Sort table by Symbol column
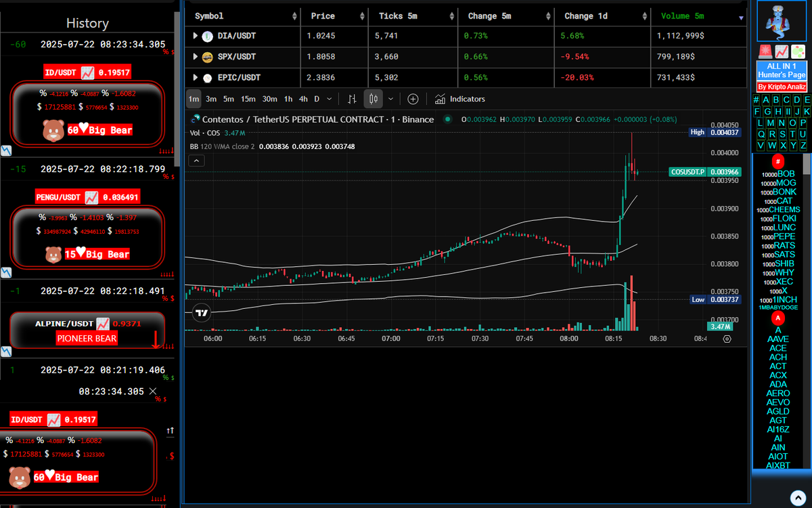The width and height of the screenshot is (812, 508). click(x=242, y=16)
